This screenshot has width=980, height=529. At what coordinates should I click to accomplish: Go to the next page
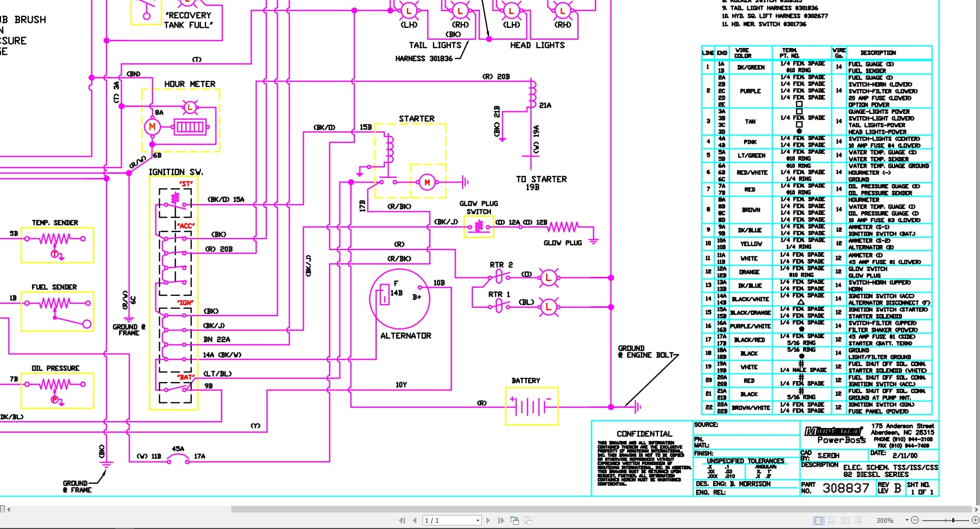pyautogui.click(x=488, y=520)
